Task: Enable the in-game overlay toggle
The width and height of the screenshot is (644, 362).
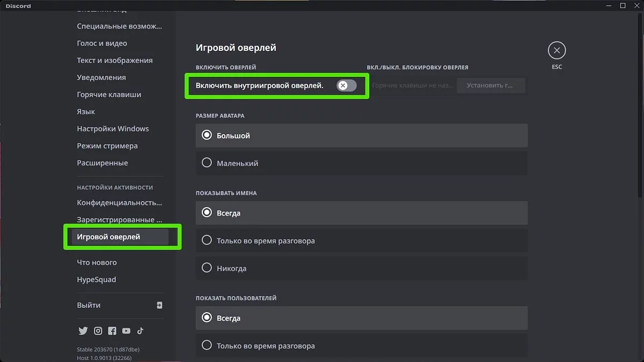Action: 347,85
